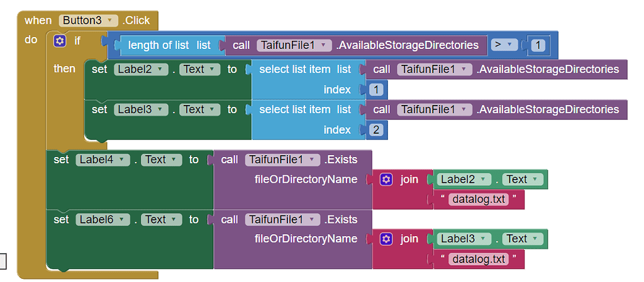Edit the datalog.txt text under the Label2 join

[477, 200]
